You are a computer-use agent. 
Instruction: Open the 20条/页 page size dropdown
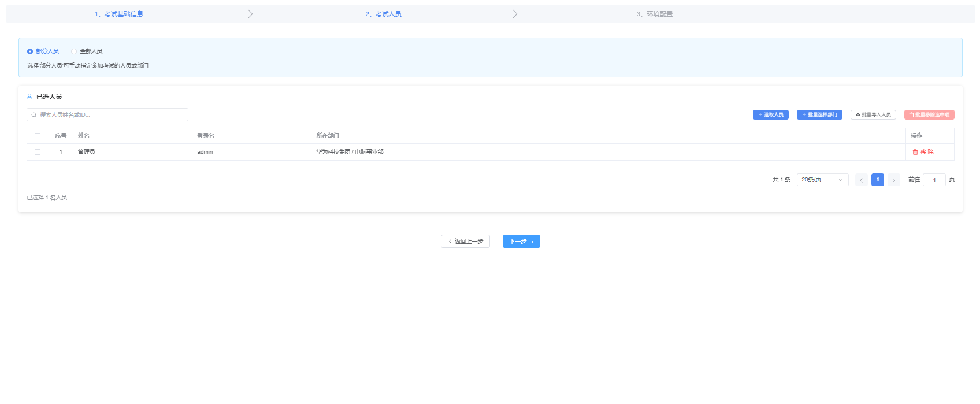tap(822, 180)
